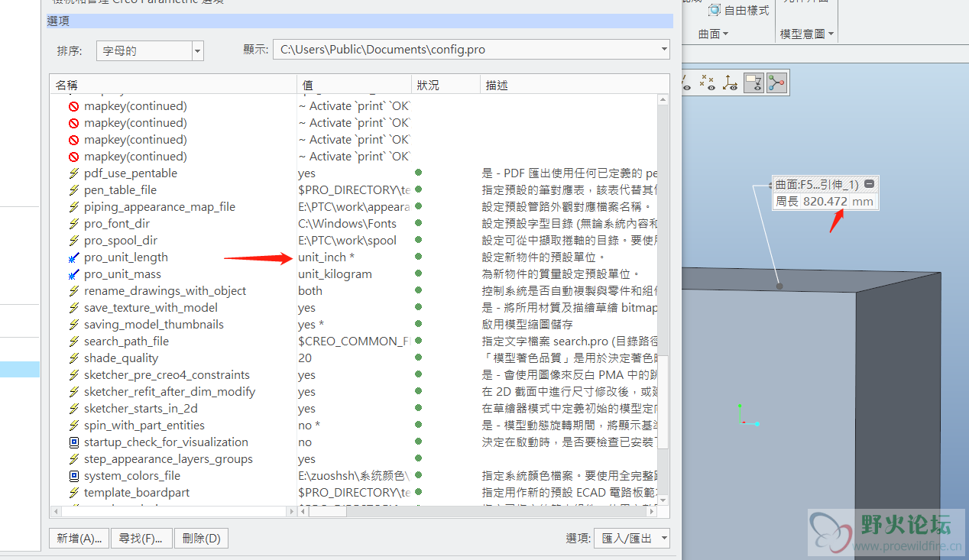Click the lightning icon beside sketcher_starts_in_2d

74,409
